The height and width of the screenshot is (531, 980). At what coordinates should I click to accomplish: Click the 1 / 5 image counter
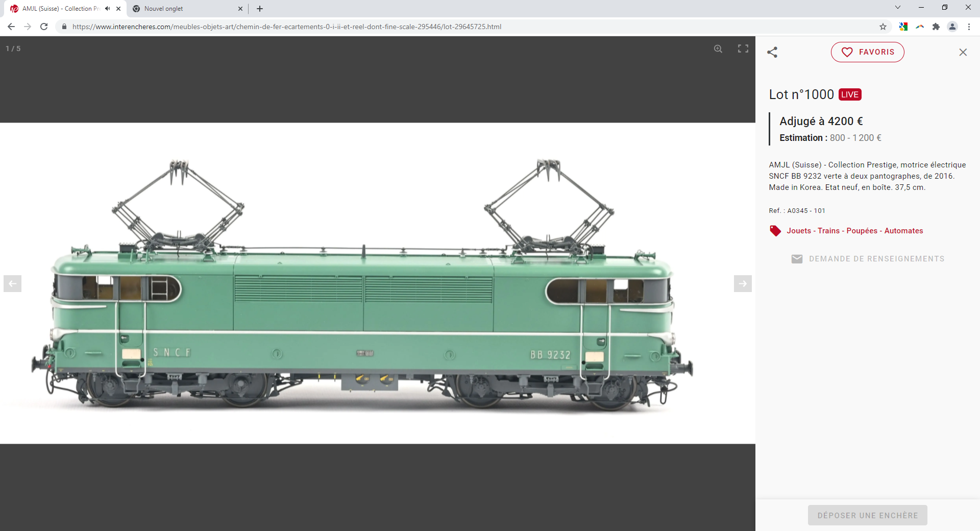click(13, 49)
